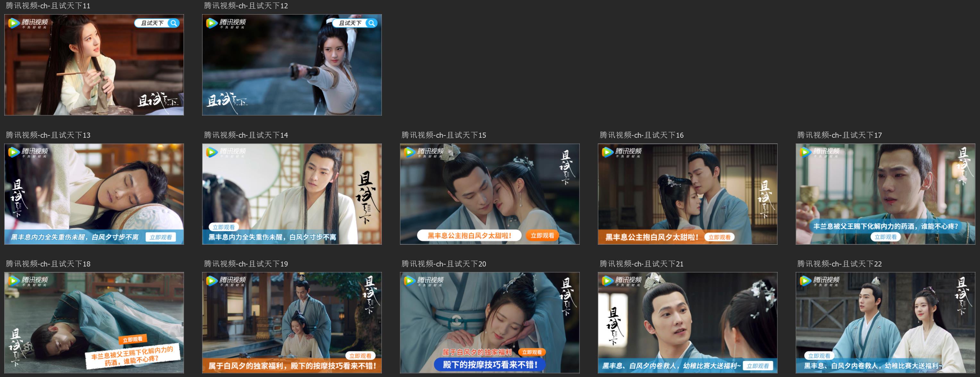Click Tencent Video logo in banner 16
The width and height of the screenshot is (980, 377).
[621, 152]
